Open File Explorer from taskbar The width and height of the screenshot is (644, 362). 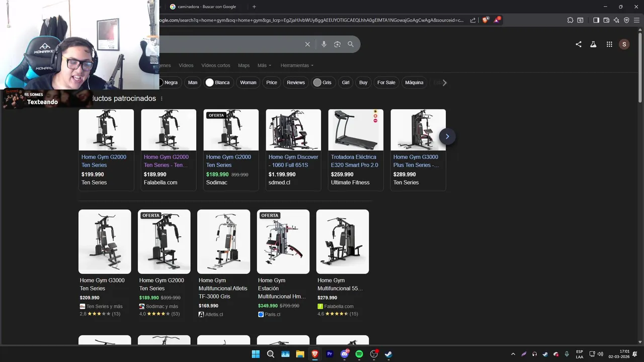tap(300, 354)
